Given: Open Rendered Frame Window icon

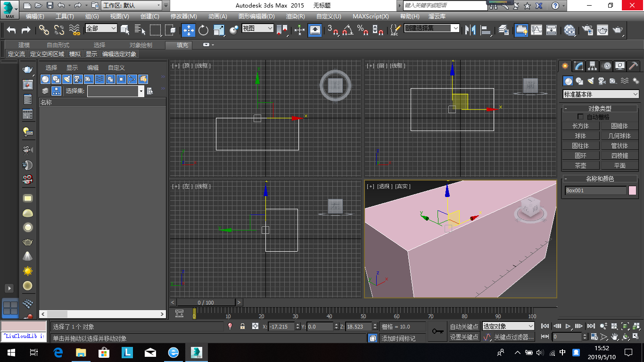Looking at the screenshot, I should coord(603,30).
